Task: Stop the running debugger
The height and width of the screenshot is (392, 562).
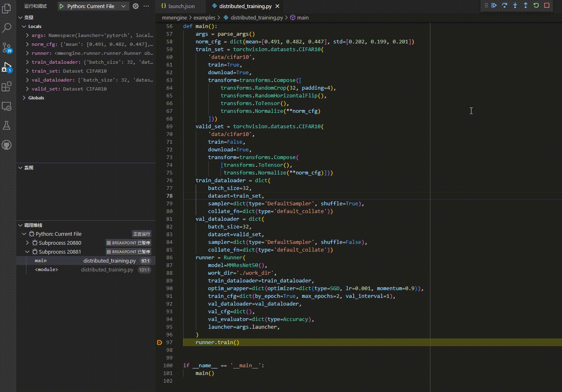Action: (547, 6)
